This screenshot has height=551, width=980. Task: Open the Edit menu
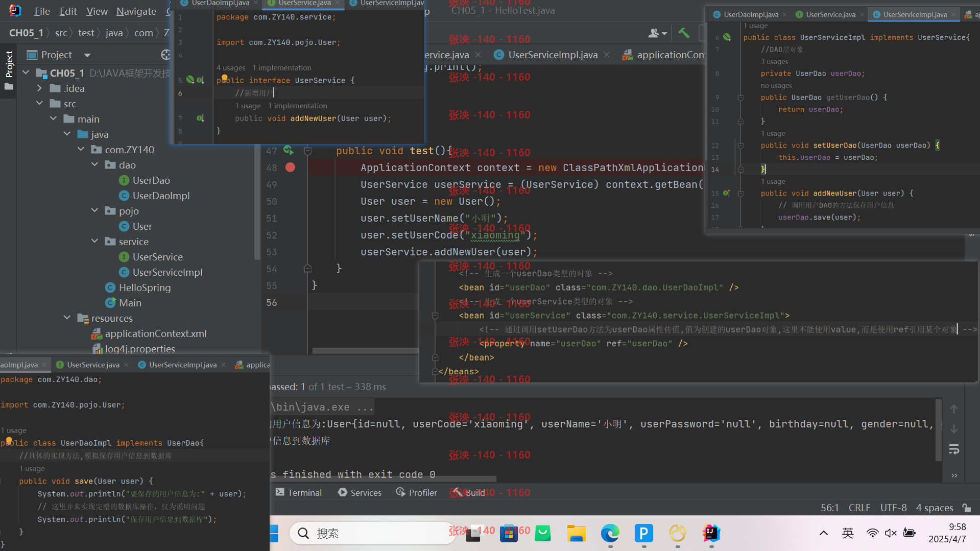point(68,11)
